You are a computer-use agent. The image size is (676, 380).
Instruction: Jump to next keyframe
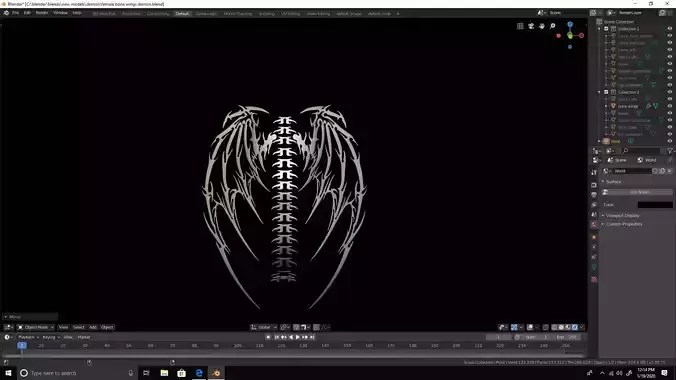[x=305, y=337]
